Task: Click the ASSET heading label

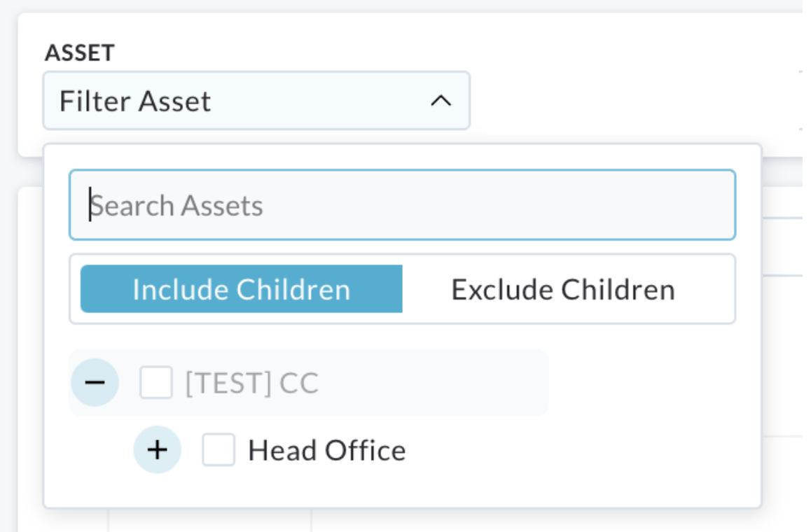Action: click(x=80, y=52)
